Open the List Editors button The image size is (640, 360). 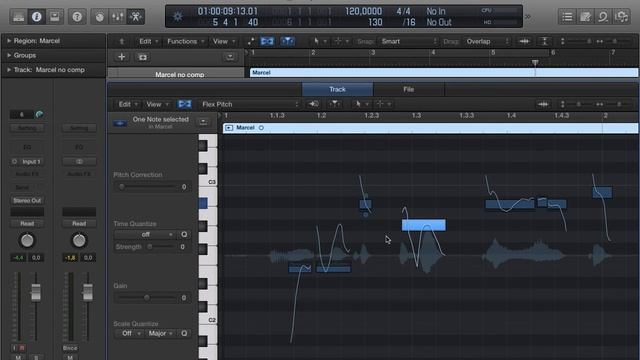(x=567, y=17)
